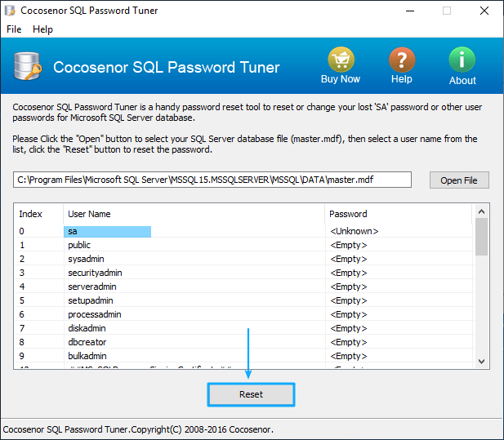Screen dimensions: 504x440
Task: Open the File menu
Action: pos(14,29)
